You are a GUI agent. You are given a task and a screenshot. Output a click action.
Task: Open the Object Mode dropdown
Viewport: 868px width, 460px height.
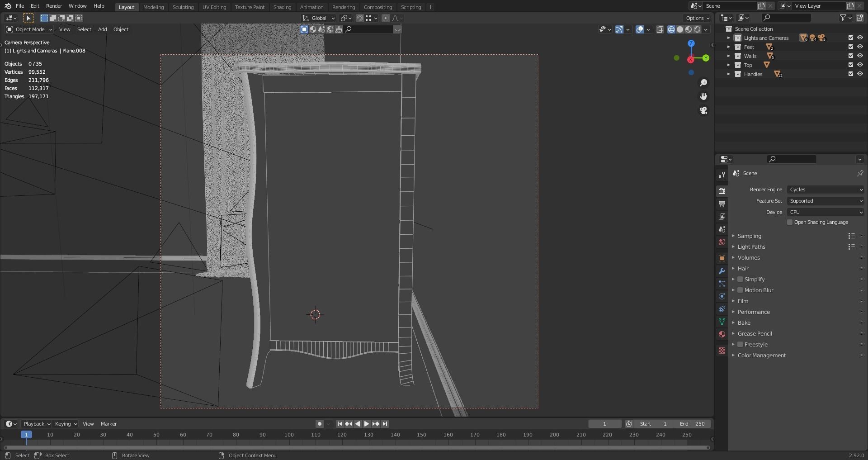coord(29,29)
